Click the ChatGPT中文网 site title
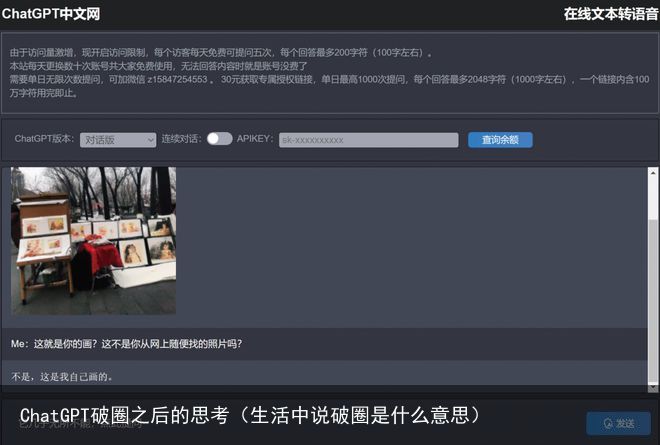660x445 pixels. pos(51,14)
